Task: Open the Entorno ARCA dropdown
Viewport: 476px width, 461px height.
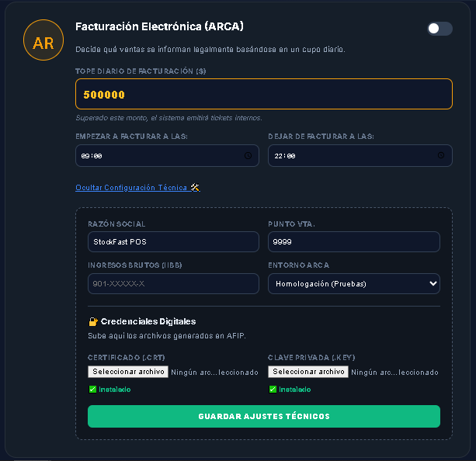Action: pos(354,283)
